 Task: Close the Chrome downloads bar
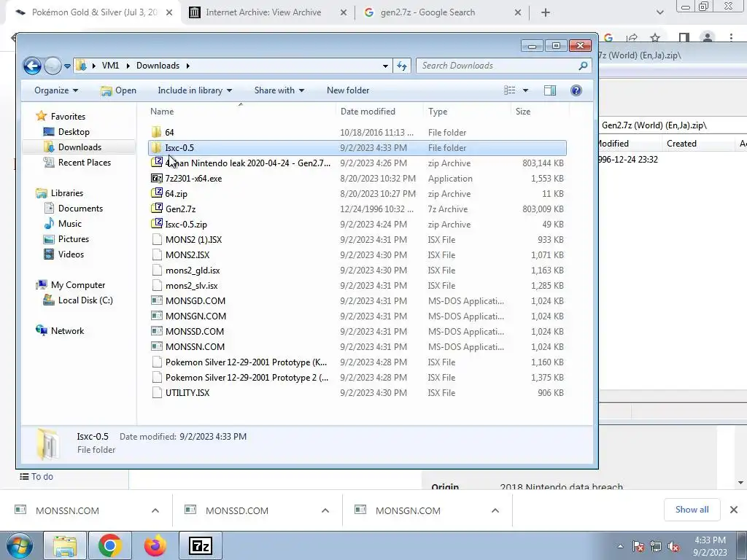(x=734, y=510)
